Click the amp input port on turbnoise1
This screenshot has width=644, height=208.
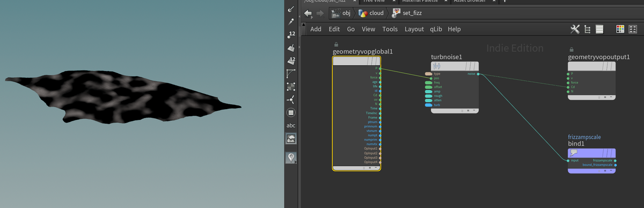[429, 91]
